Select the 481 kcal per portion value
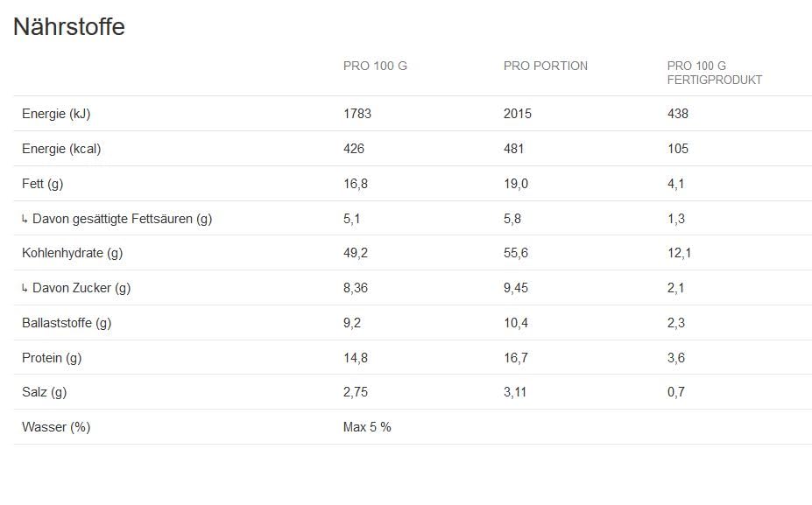 pyautogui.click(x=513, y=149)
